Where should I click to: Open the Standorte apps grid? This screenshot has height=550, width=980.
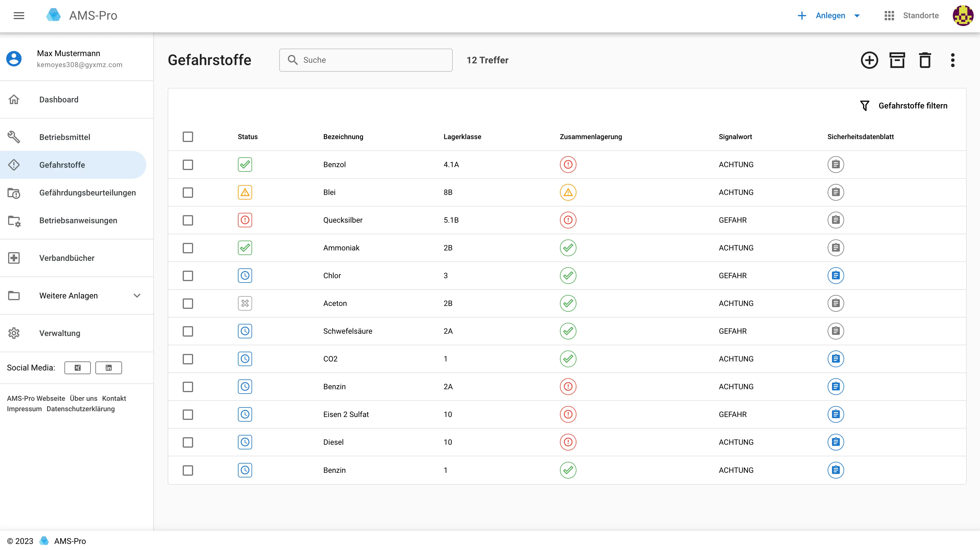(889, 16)
